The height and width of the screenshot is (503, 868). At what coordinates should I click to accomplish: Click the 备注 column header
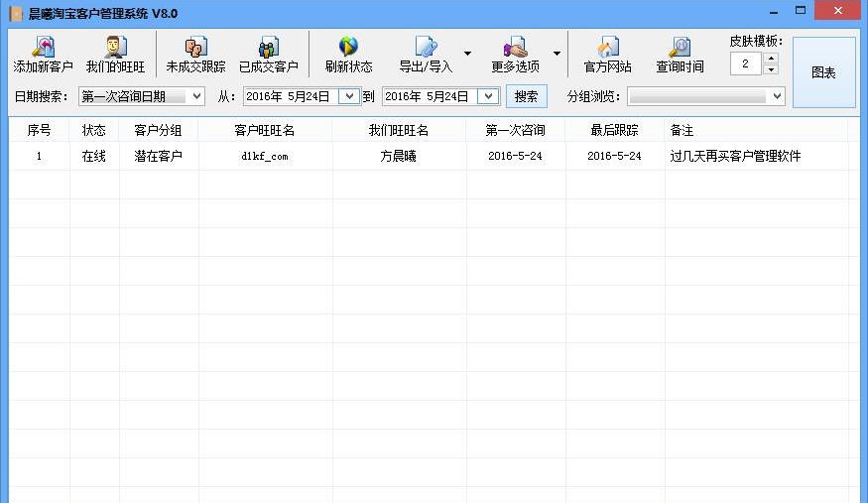756,130
